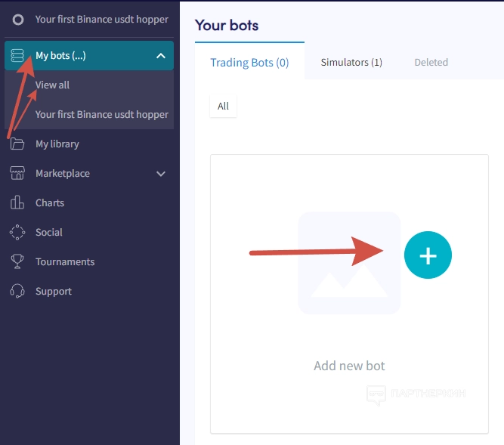The height and width of the screenshot is (445, 504).
Task: Click the My library folder icon
Action: click(x=17, y=144)
